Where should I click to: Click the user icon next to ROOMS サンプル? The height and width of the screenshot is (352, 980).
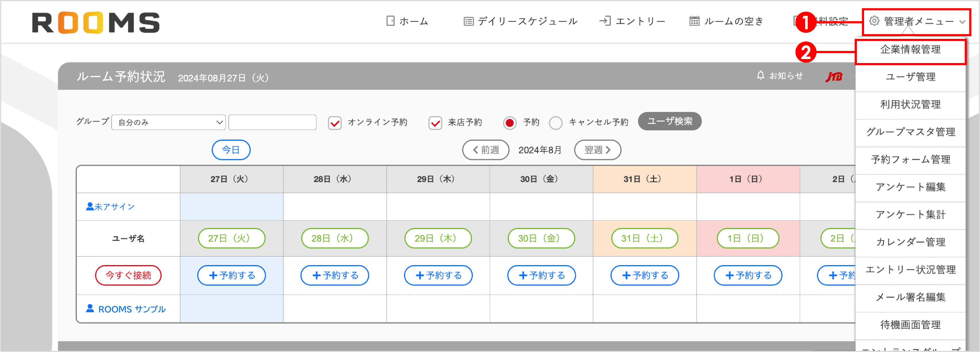click(x=90, y=308)
